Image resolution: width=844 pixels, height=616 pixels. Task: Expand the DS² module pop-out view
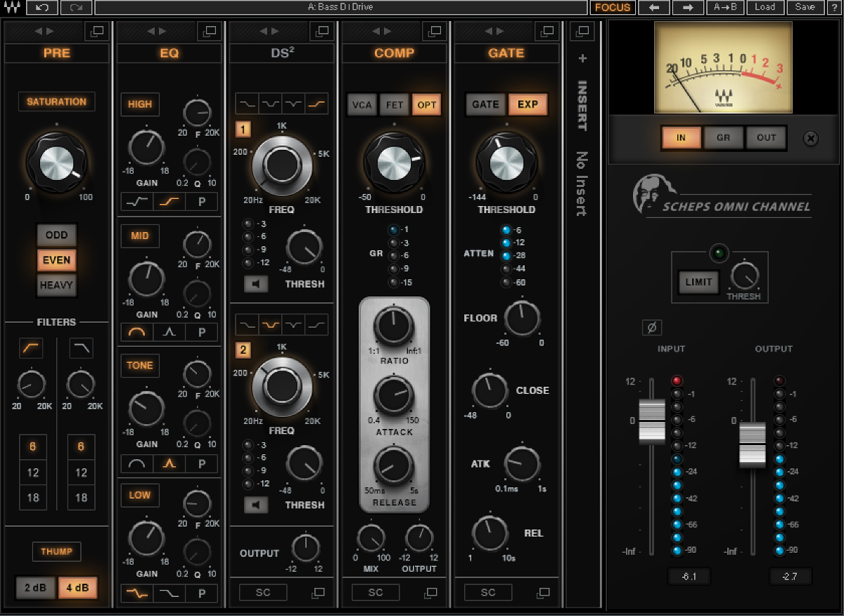click(x=321, y=31)
